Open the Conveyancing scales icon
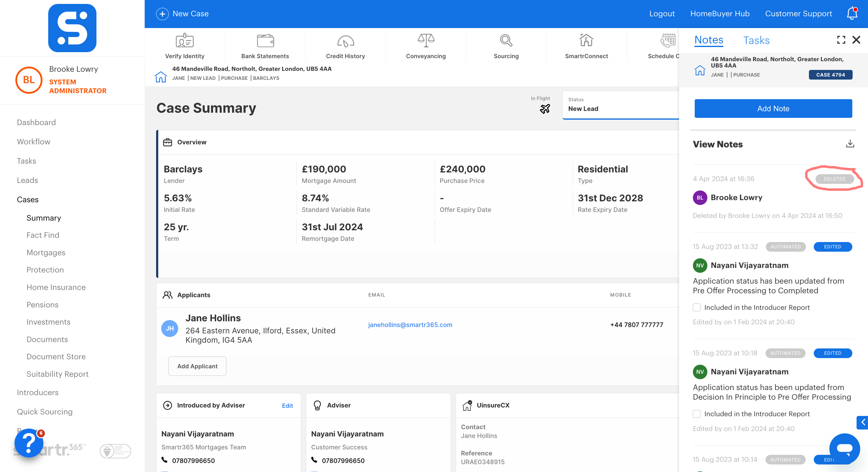This screenshot has height=472, width=868. (426, 40)
